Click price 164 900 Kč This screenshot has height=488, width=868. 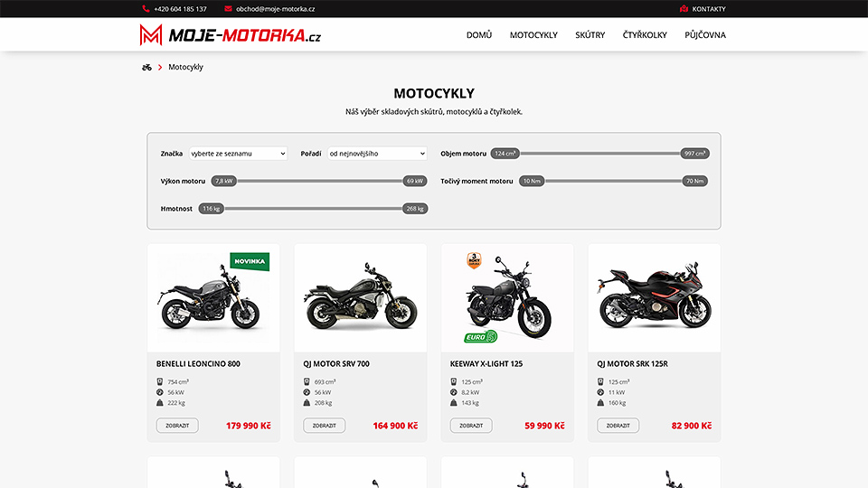pyautogui.click(x=395, y=426)
